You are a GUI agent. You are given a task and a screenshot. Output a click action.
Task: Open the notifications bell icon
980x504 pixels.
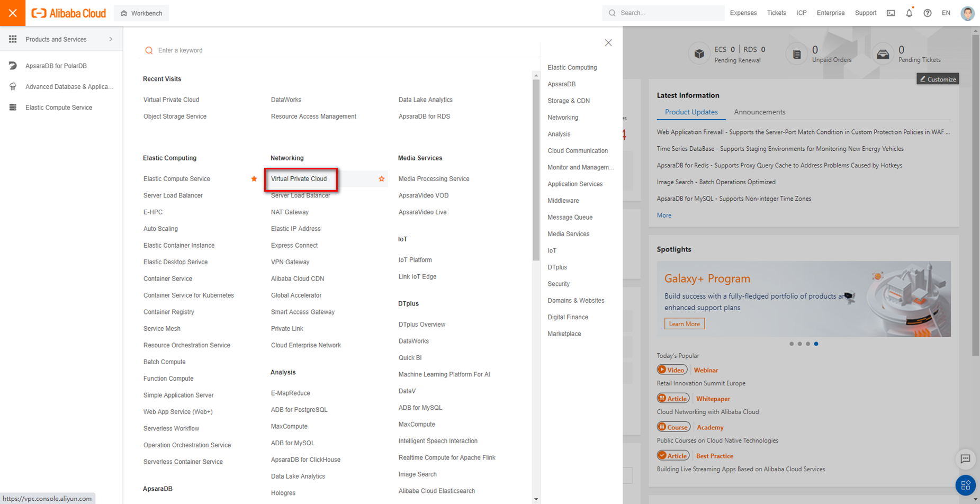[x=909, y=13]
